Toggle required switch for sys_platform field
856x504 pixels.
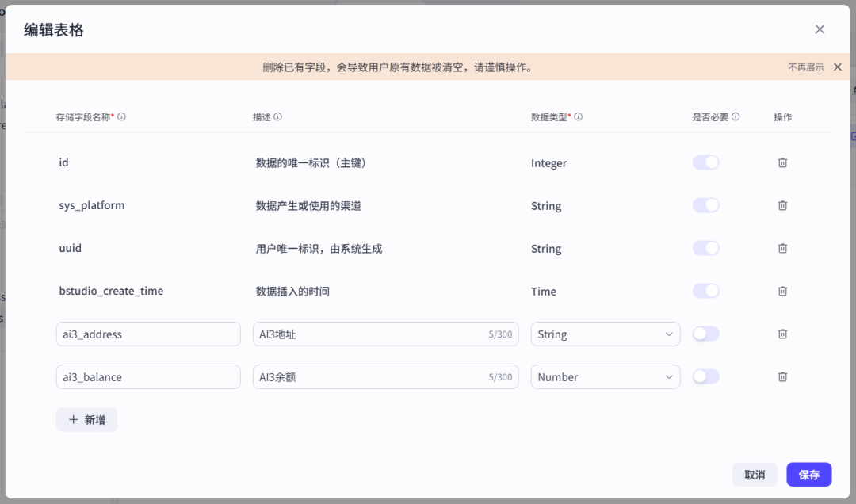click(x=706, y=205)
